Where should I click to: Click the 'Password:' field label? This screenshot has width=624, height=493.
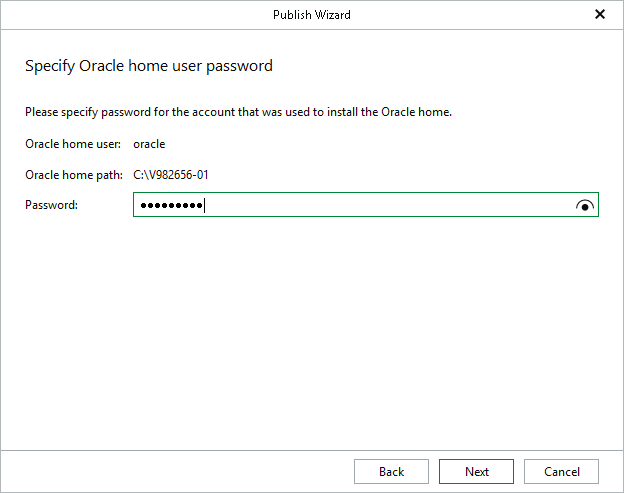tap(51, 205)
